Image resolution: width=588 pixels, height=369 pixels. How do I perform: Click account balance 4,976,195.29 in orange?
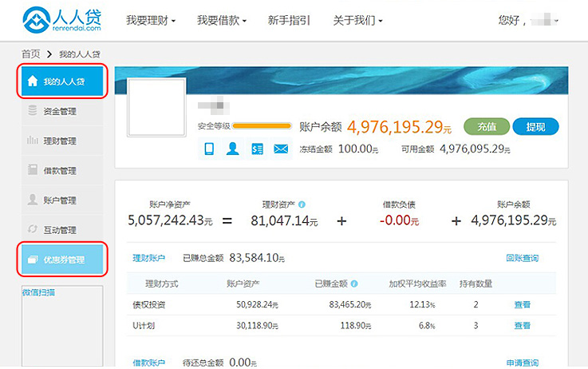(x=399, y=127)
